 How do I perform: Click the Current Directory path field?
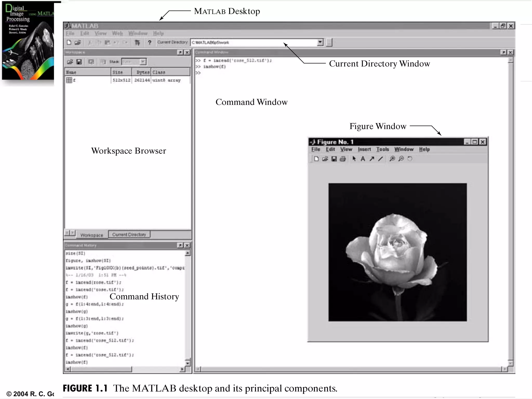point(254,42)
